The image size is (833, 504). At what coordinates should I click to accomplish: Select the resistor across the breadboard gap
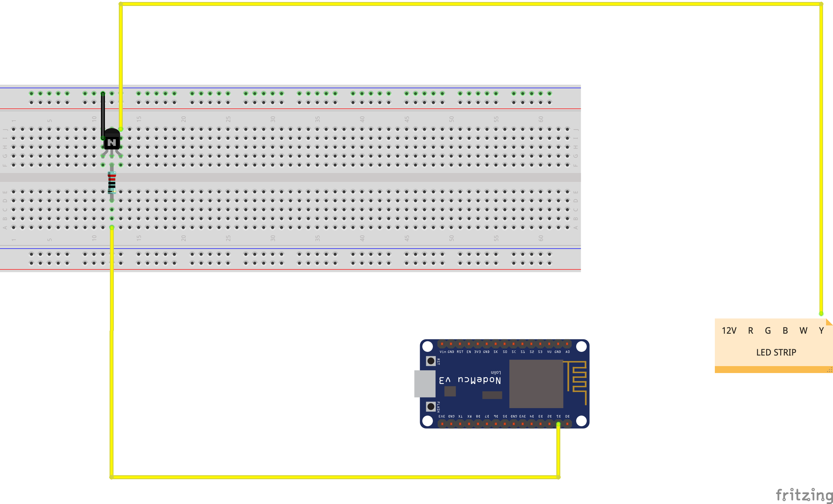[x=112, y=183]
